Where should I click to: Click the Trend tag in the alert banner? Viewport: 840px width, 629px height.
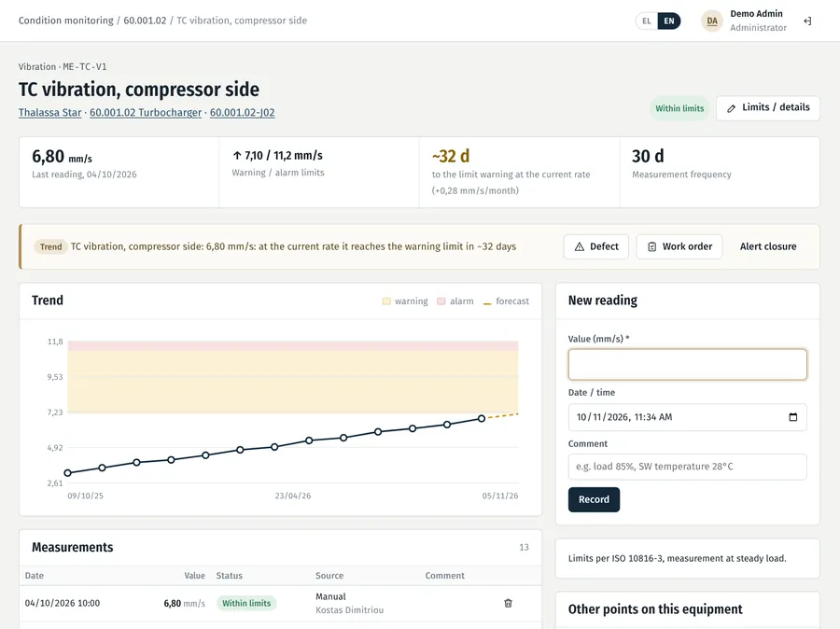(x=51, y=246)
